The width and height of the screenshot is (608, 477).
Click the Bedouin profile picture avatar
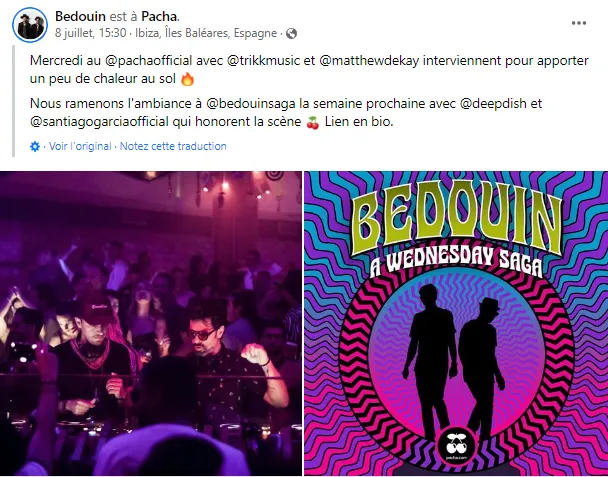[30, 25]
